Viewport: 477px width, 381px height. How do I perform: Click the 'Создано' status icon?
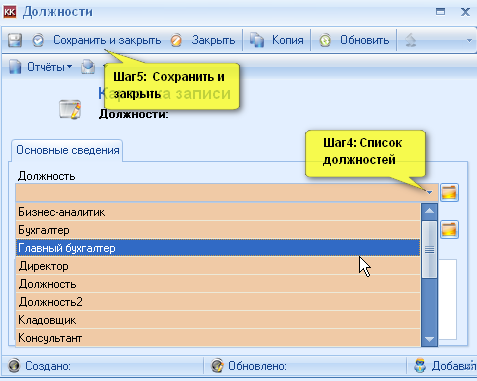pyautogui.click(x=14, y=366)
